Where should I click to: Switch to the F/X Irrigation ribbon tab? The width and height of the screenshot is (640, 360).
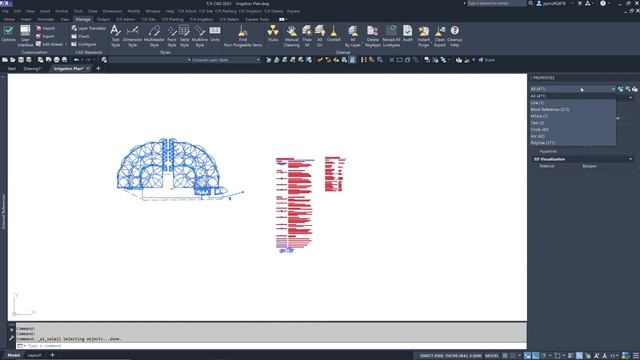(x=201, y=19)
